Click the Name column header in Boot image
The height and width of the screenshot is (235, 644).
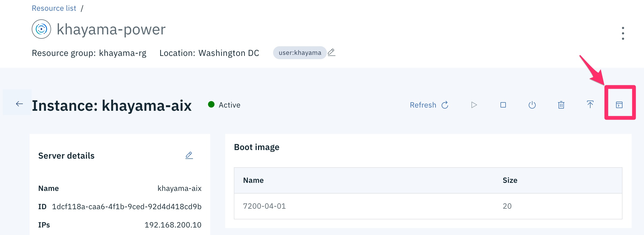253,180
